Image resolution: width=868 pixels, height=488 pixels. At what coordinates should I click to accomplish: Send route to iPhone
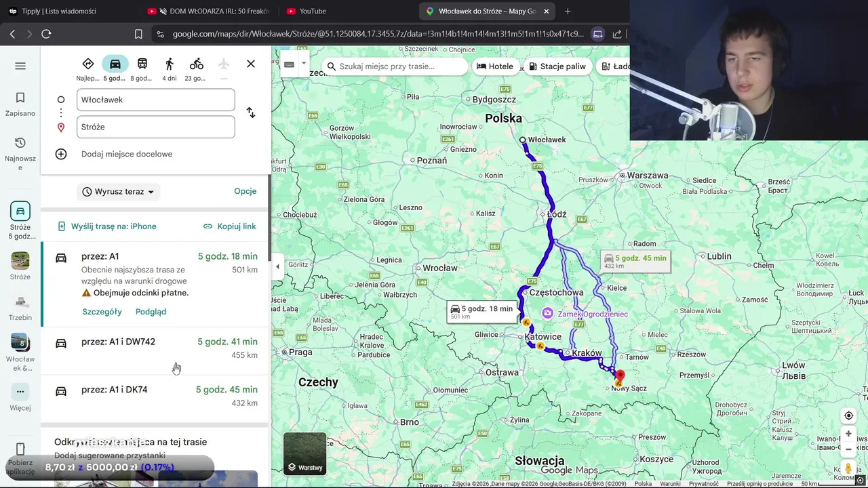pyautogui.click(x=107, y=226)
